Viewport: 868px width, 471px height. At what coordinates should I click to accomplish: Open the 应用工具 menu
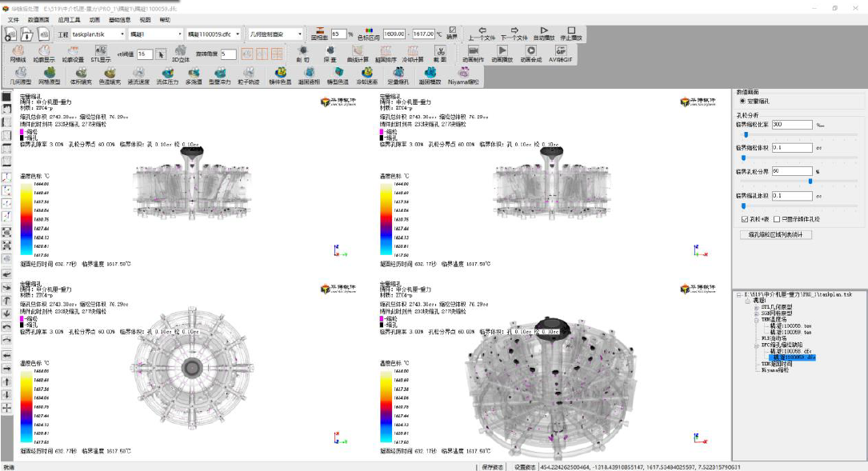coord(69,19)
